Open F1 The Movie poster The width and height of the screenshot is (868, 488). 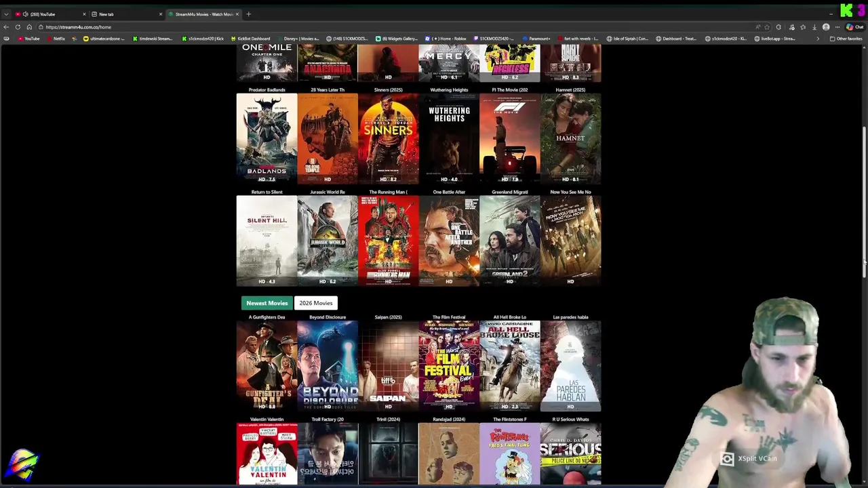click(510, 138)
